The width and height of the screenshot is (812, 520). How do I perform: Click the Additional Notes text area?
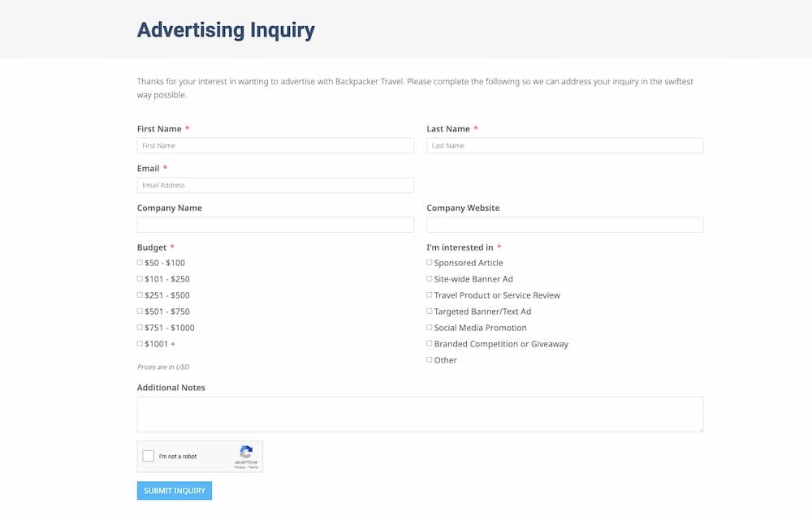(420, 414)
